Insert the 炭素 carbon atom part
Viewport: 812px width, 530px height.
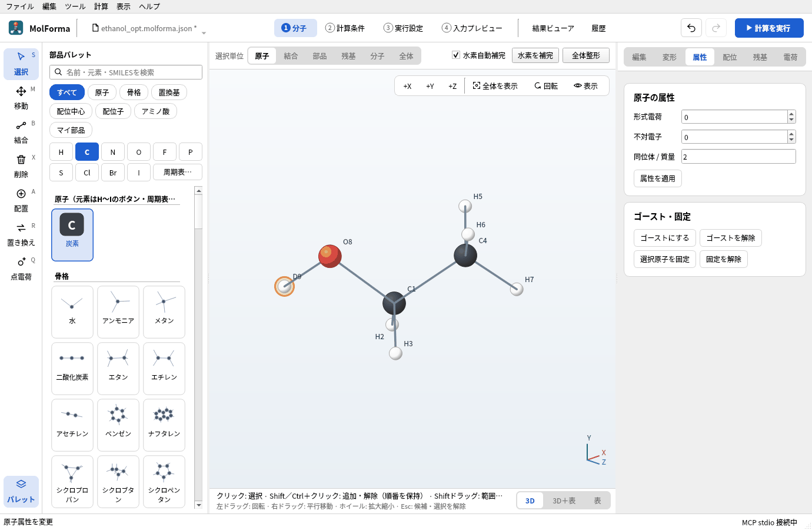(x=72, y=235)
